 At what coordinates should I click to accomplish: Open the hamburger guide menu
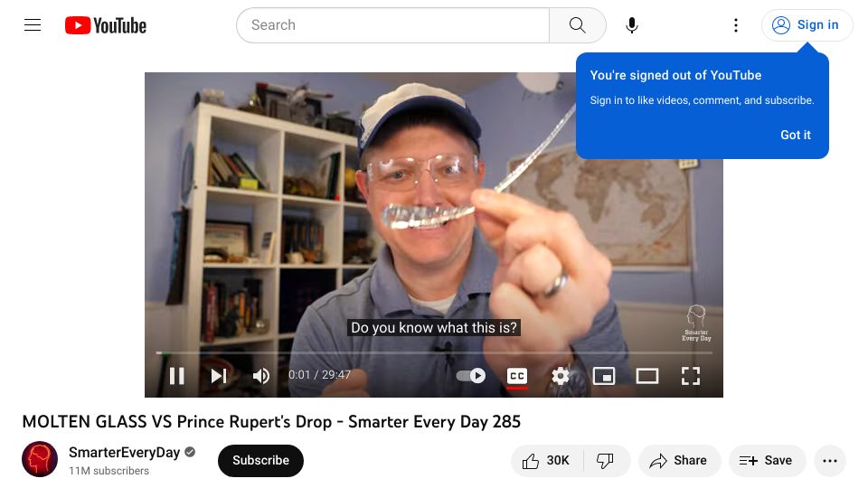coord(33,25)
